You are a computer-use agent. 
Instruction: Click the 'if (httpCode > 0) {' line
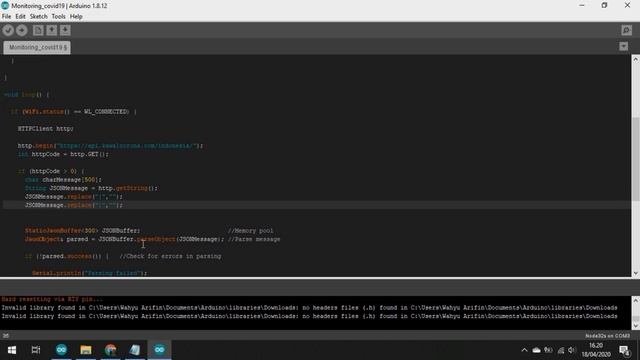click(51, 171)
